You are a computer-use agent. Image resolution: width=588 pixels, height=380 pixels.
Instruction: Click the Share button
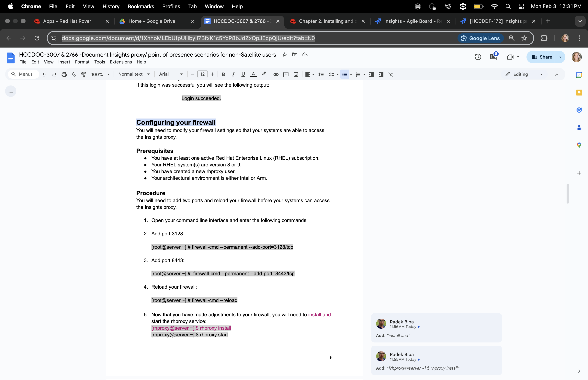[x=542, y=57]
